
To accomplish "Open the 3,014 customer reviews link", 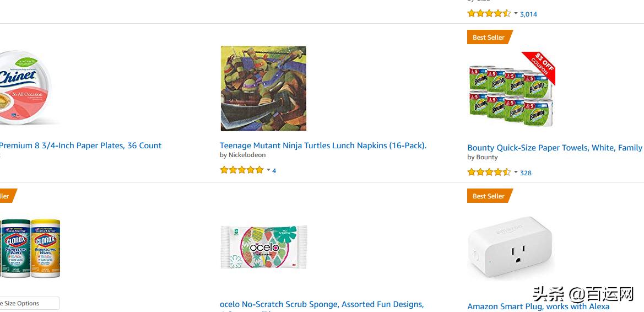I will point(528,14).
